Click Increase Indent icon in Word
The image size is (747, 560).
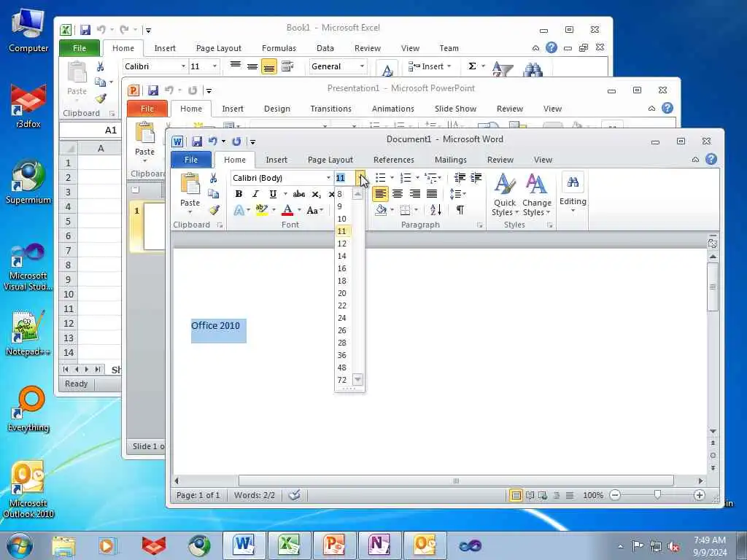pyautogui.click(x=476, y=178)
